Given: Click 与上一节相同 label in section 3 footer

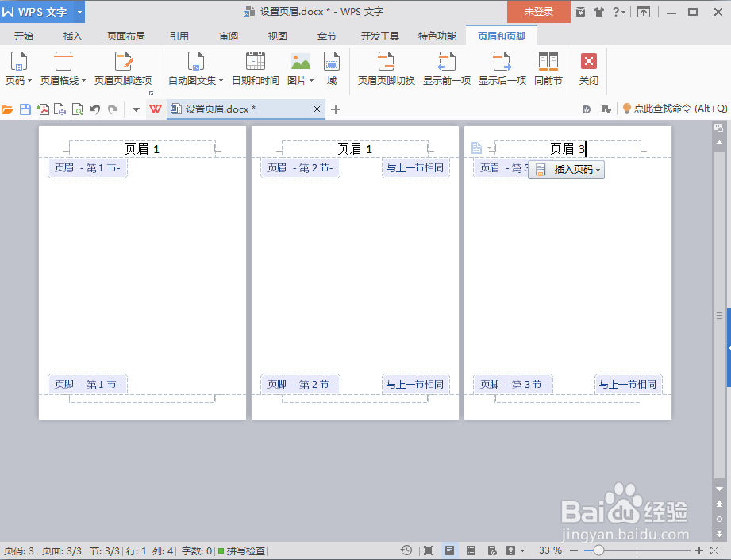Looking at the screenshot, I should (x=628, y=385).
